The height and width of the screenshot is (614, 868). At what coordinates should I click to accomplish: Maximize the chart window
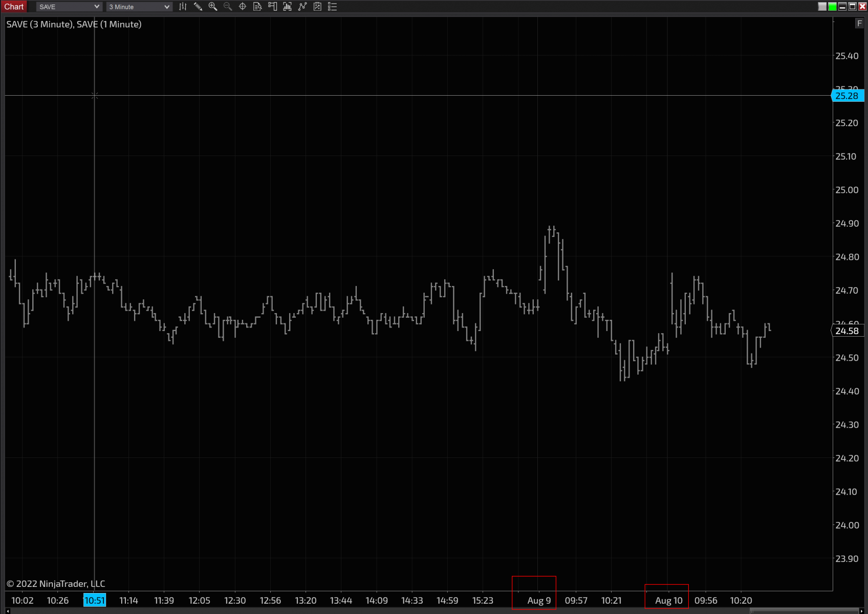click(x=853, y=7)
